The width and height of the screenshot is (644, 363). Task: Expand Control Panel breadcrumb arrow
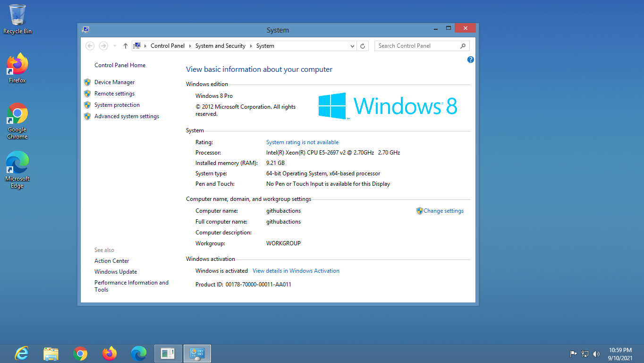click(x=190, y=46)
